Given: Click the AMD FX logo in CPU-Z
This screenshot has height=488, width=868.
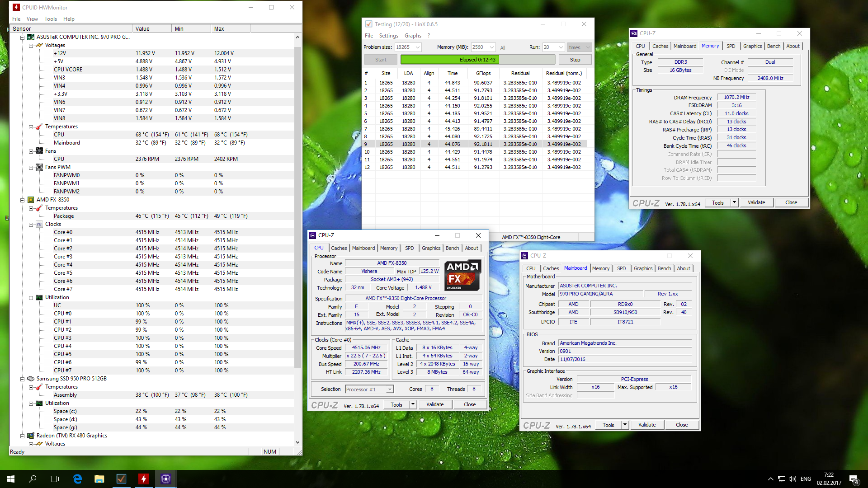Looking at the screenshot, I should (462, 275).
